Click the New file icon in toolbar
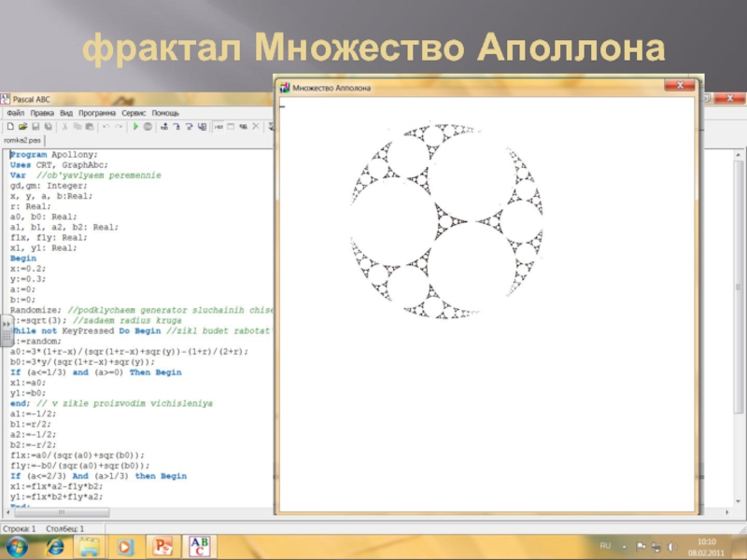This screenshot has width=747, height=560. point(9,126)
